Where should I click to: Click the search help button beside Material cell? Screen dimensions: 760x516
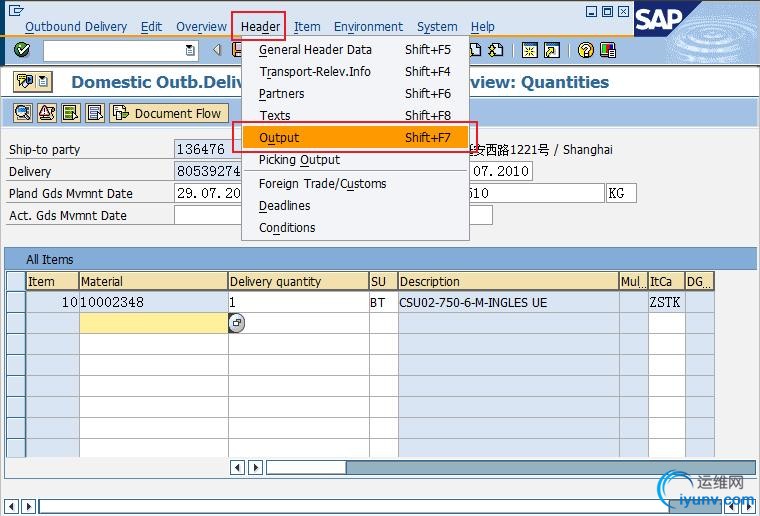(237, 323)
